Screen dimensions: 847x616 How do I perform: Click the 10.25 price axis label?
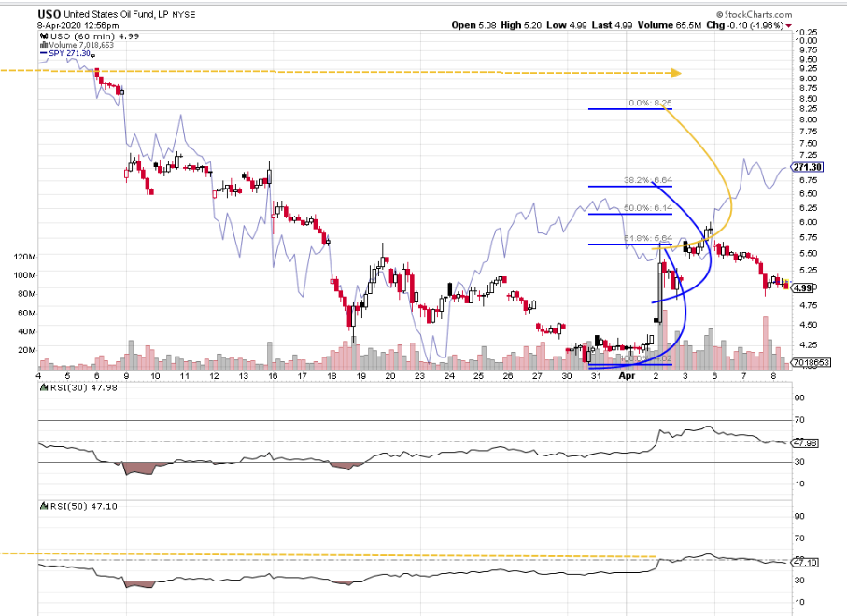(x=805, y=32)
